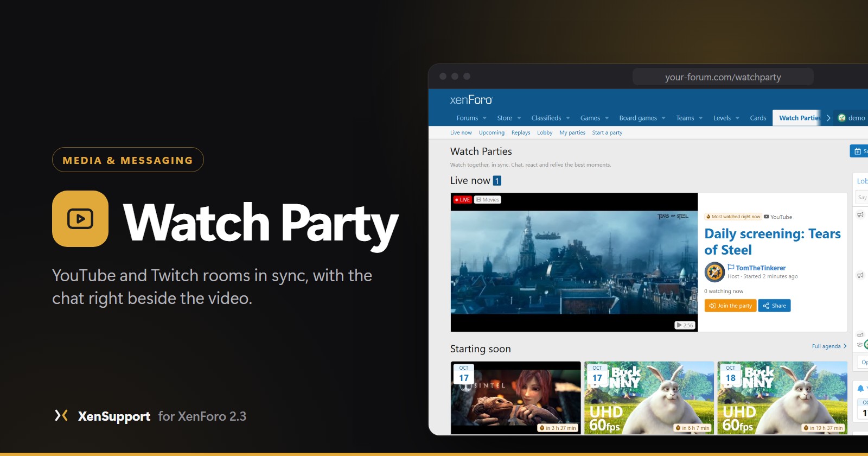Image resolution: width=868 pixels, height=456 pixels.
Task: Click the browser address bar
Action: click(x=723, y=77)
